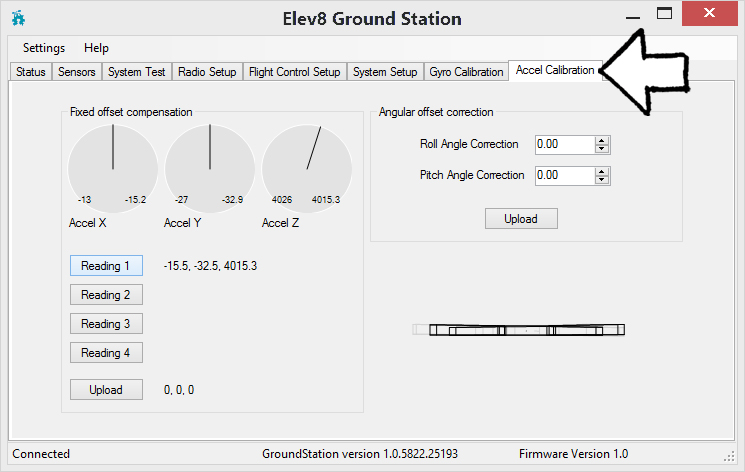The height and width of the screenshot is (472, 745).
Task: Click the Elev8 app icon in title bar
Action: [19, 19]
